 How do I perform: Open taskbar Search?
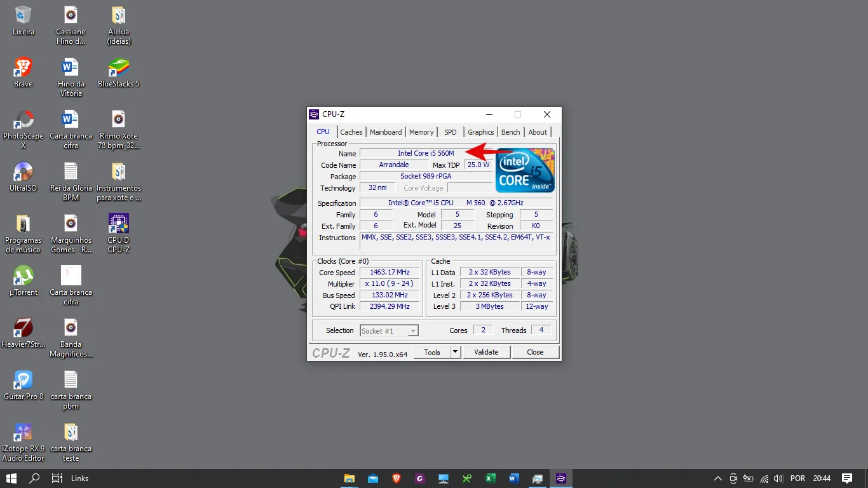35,478
